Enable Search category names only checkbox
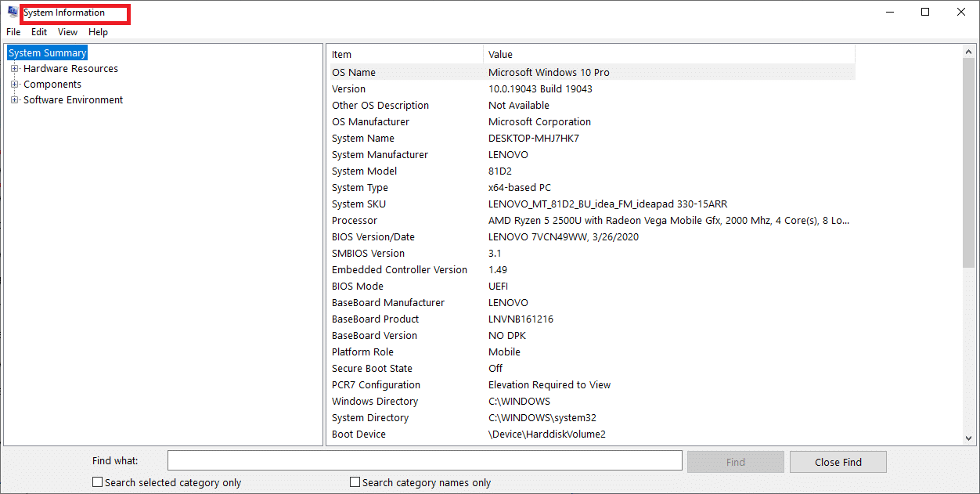980x494 pixels. tap(355, 482)
